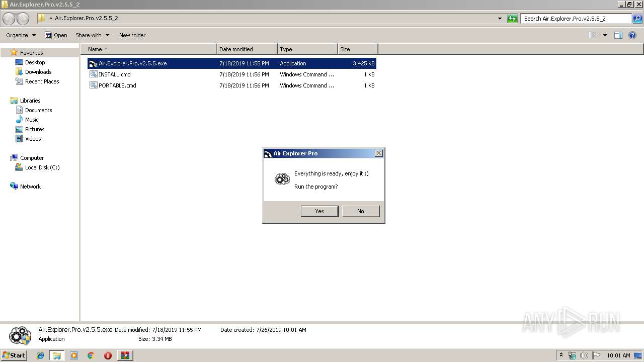Click 3,425 KB size cell
Viewport: 644px width, 362px height.
363,63
